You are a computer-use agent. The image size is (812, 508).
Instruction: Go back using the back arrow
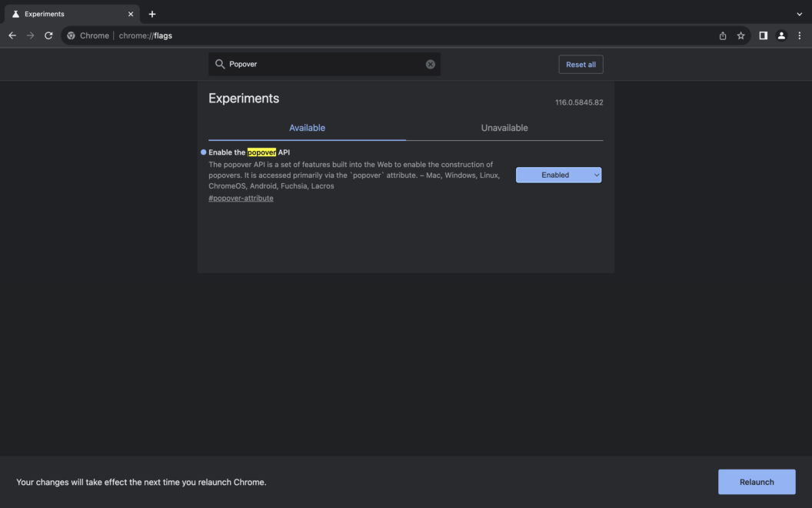12,35
